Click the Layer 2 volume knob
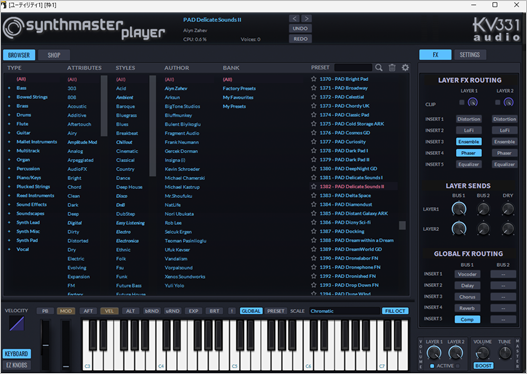This screenshot has width=527, height=374. tap(456, 353)
